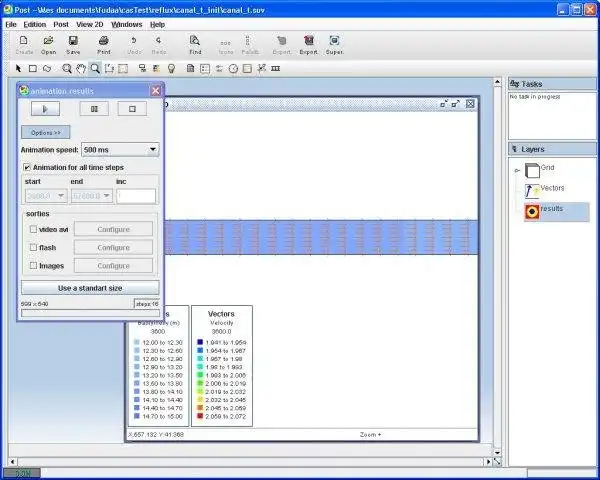Click the Palette toolbar icon
This screenshot has width=600, height=480.
click(x=248, y=41)
